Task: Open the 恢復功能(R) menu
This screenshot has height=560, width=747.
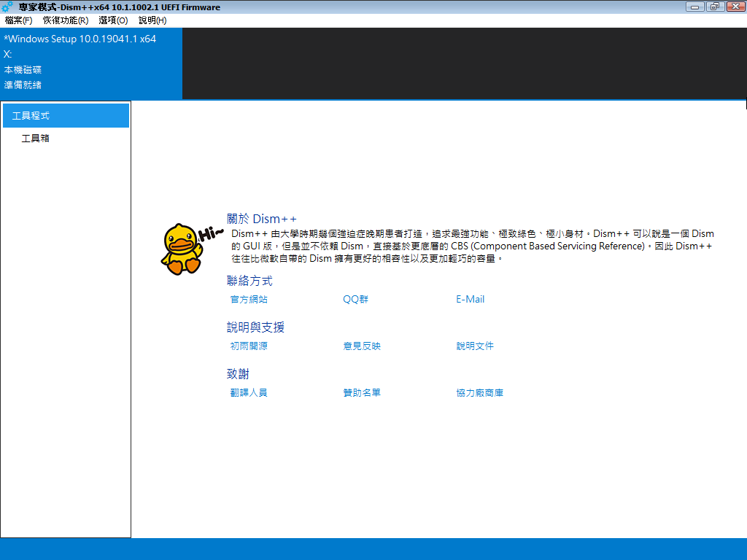Action: click(x=66, y=20)
